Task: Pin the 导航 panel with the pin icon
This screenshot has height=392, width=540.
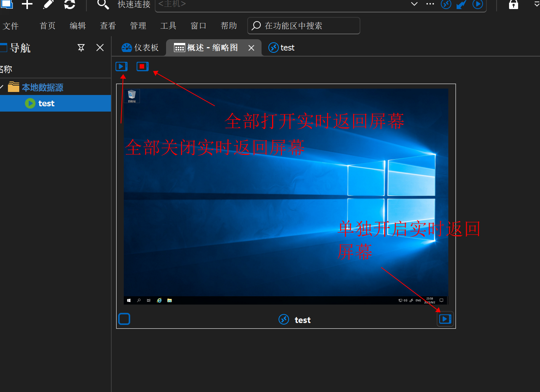Action: click(81, 47)
